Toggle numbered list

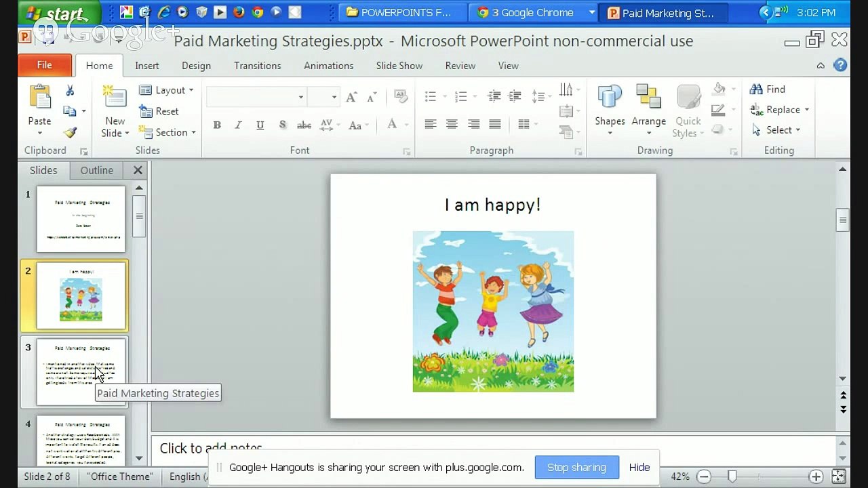(460, 96)
